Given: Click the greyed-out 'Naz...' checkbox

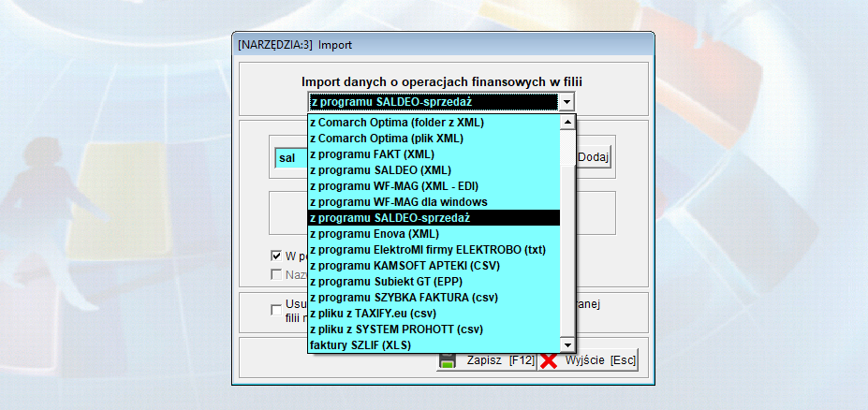Looking at the screenshot, I should pos(276,274).
